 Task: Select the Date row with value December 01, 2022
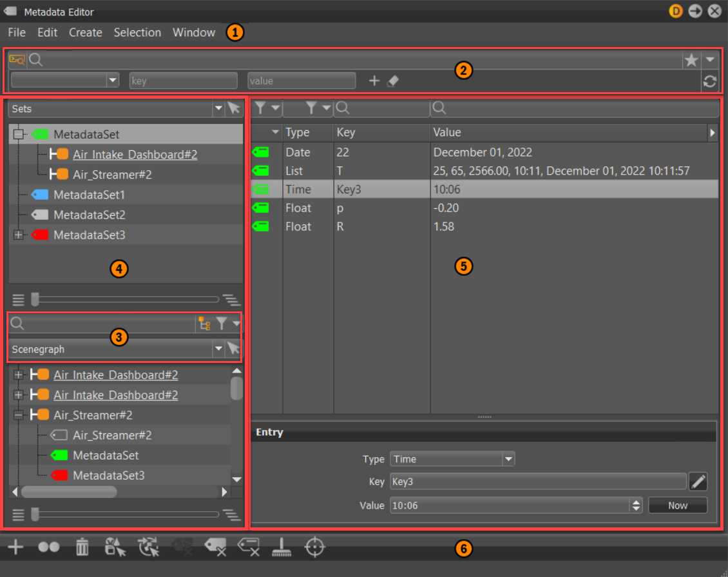pyautogui.click(x=484, y=152)
